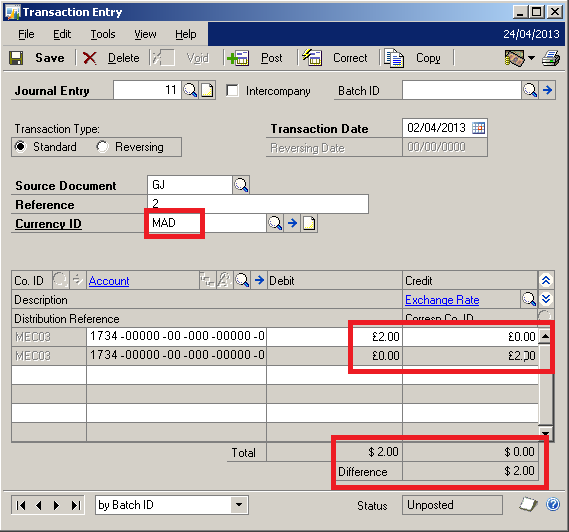Open Exchange Rate lookup magnifier

529,299
